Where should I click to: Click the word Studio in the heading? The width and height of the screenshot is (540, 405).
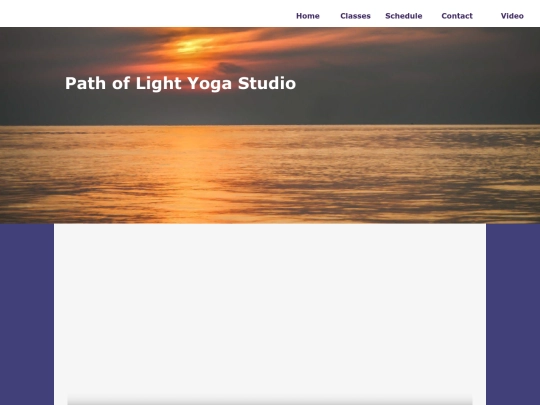tap(267, 83)
